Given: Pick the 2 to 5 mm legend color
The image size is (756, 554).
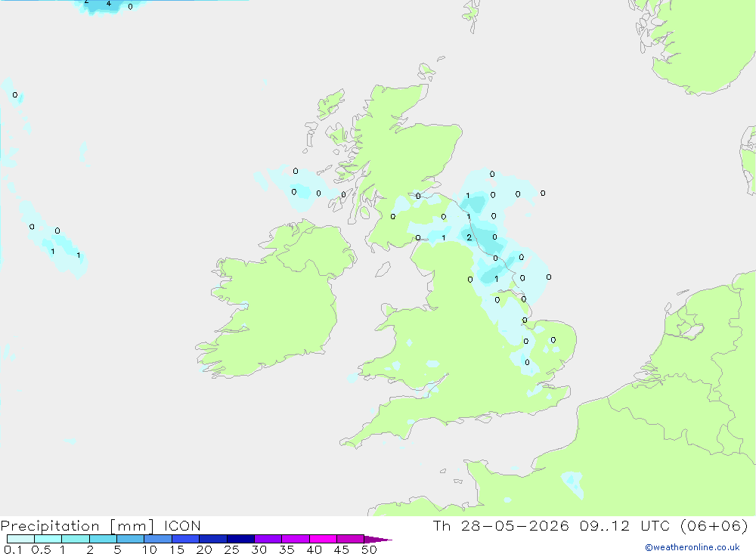Looking at the screenshot, I should click(103, 539).
